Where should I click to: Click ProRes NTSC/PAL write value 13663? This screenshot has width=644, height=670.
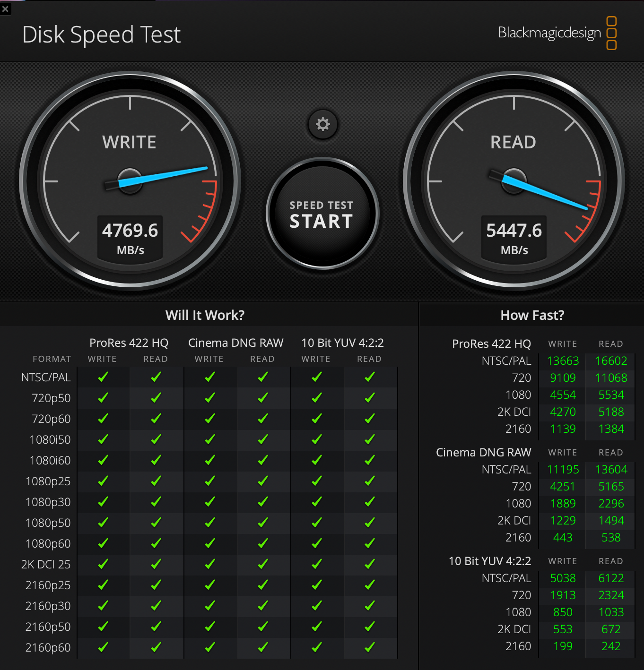coord(563,361)
